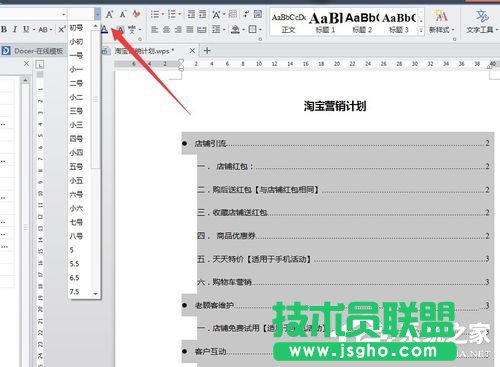The width and height of the screenshot is (500, 367).
Task: Apply distributed alignment
Action: click(x=202, y=30)
